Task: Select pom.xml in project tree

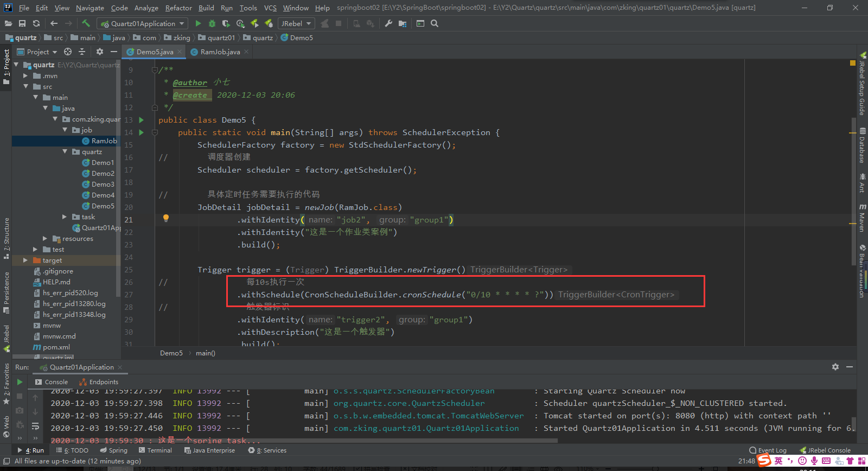Action: tap(52, 347)
